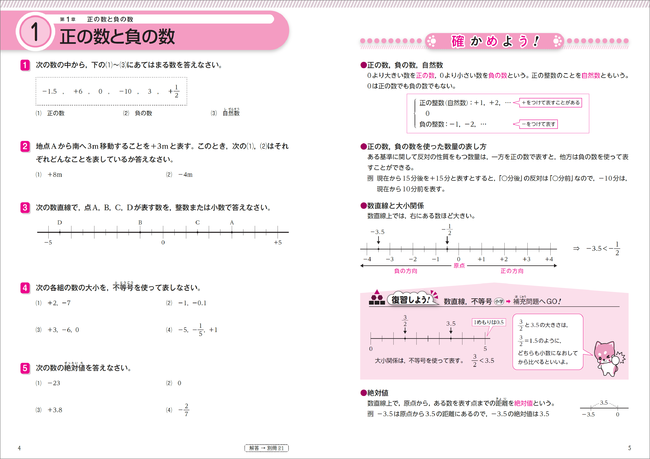
Task: Click the dashed box of numbers in question 1
Action: click(111, 91)
